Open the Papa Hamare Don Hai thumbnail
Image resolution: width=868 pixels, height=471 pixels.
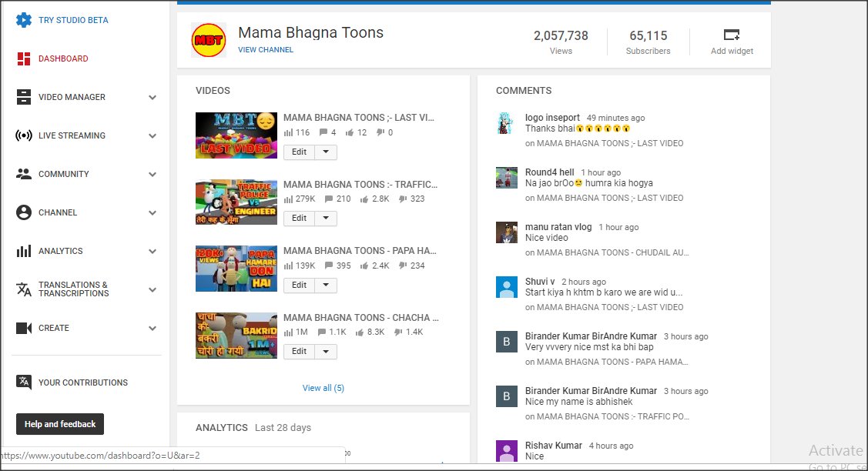(236, 269)
